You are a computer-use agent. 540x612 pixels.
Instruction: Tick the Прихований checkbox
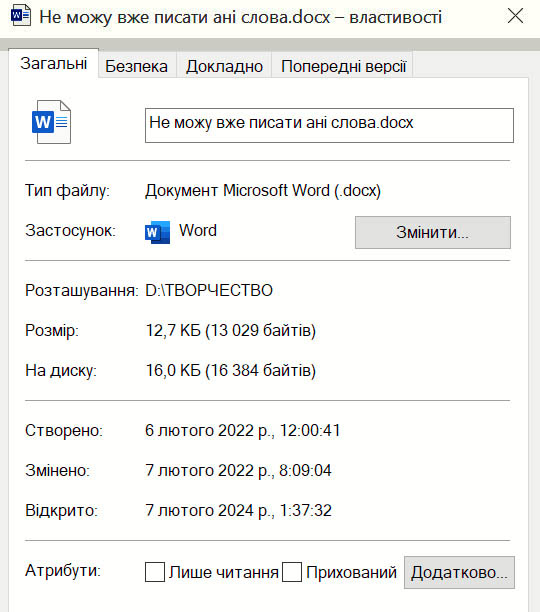coord(292,572)
